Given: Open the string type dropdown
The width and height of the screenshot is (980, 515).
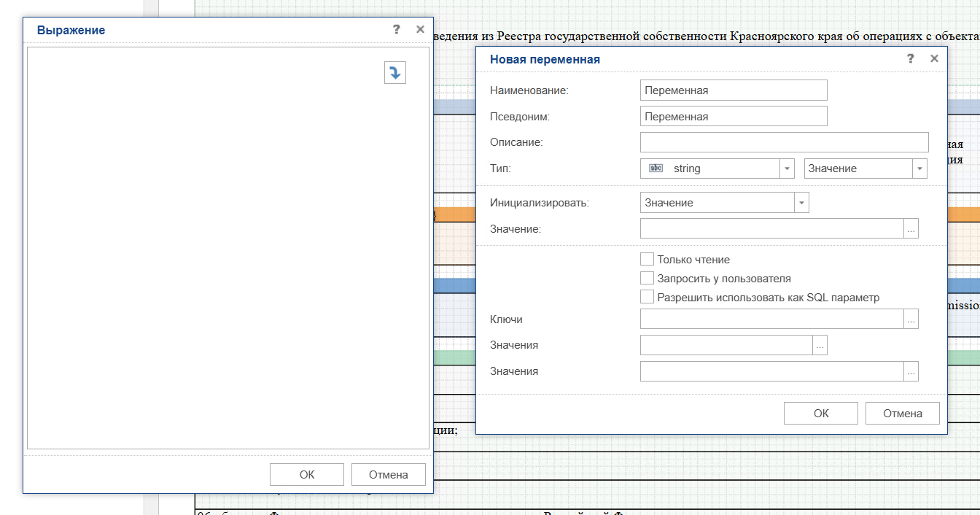Looking at the screenshot, I should pyautogui.click(x=787, y=169).
